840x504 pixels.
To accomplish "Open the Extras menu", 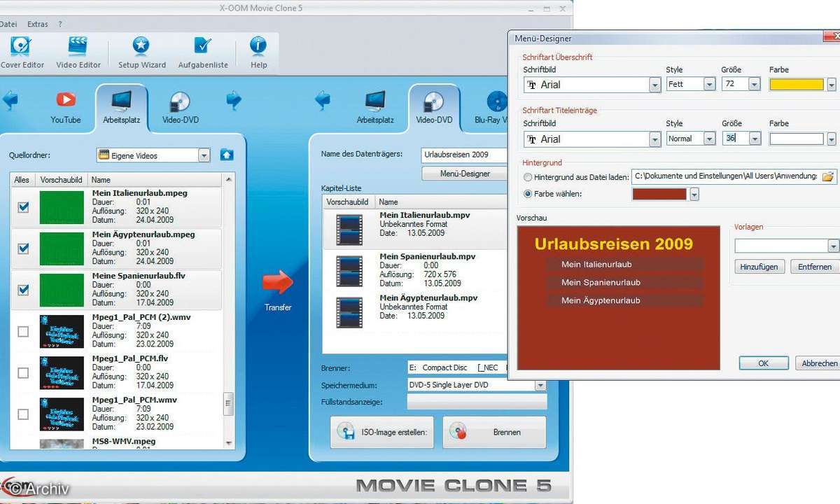I will [x=38, y=24].
